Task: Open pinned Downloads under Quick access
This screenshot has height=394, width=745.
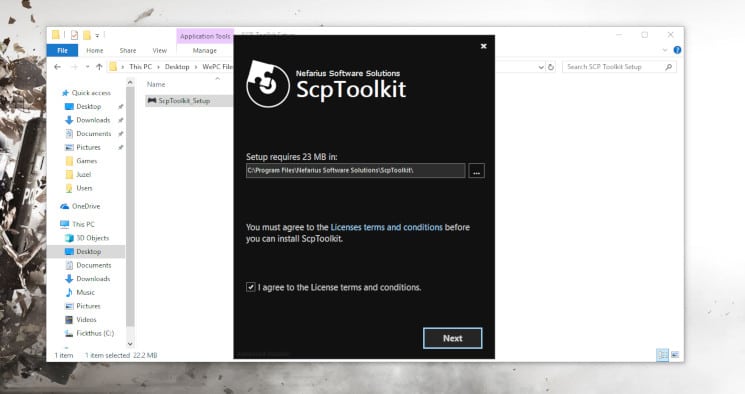Action: point(93,120)
